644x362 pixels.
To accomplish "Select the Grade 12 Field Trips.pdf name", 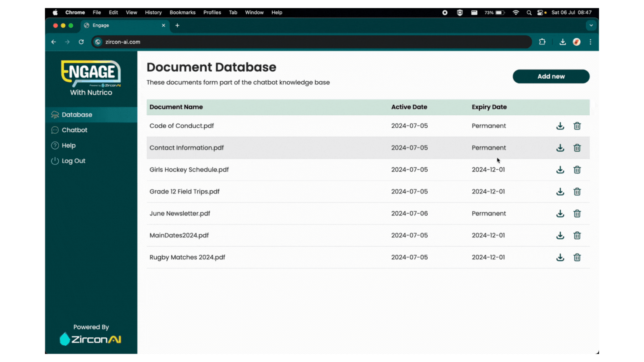I will tap(184, 191).
